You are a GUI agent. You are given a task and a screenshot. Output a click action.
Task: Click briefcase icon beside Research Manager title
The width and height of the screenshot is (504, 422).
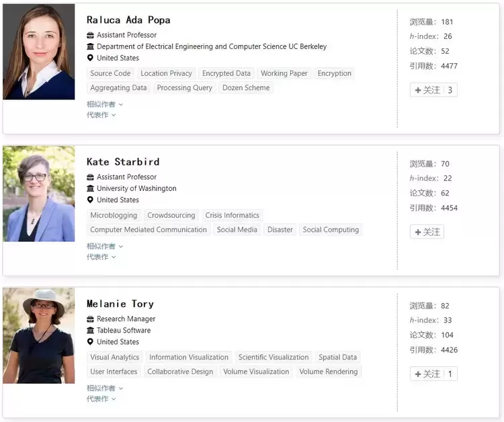[x=91, y=319]
